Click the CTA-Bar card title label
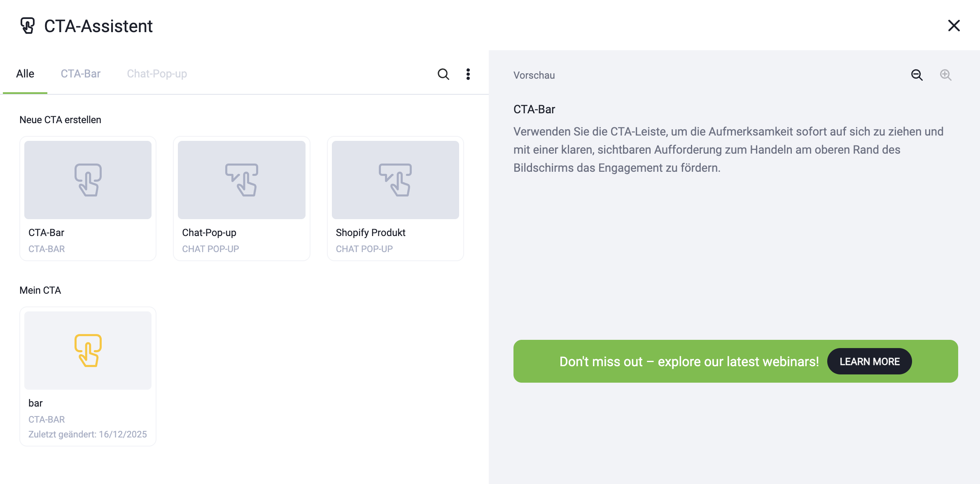The width and height of the screenshot is (980, 484). 46,233
